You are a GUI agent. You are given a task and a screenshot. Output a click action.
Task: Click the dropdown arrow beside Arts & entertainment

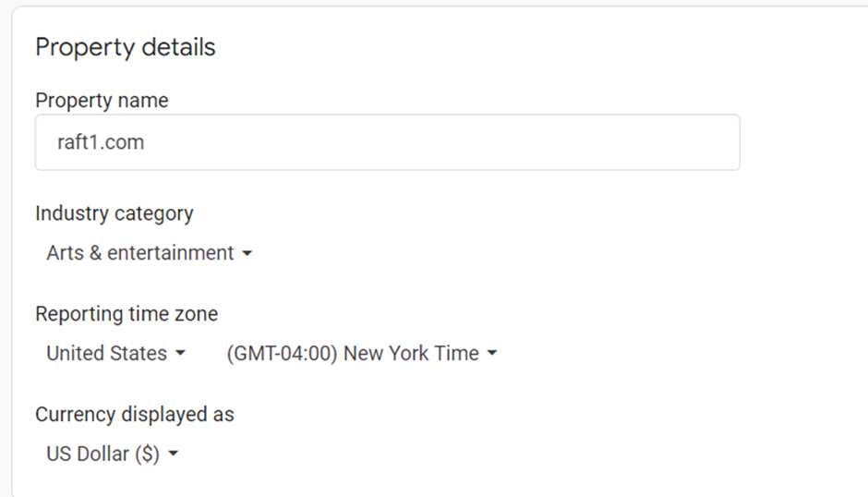point(247,254)
